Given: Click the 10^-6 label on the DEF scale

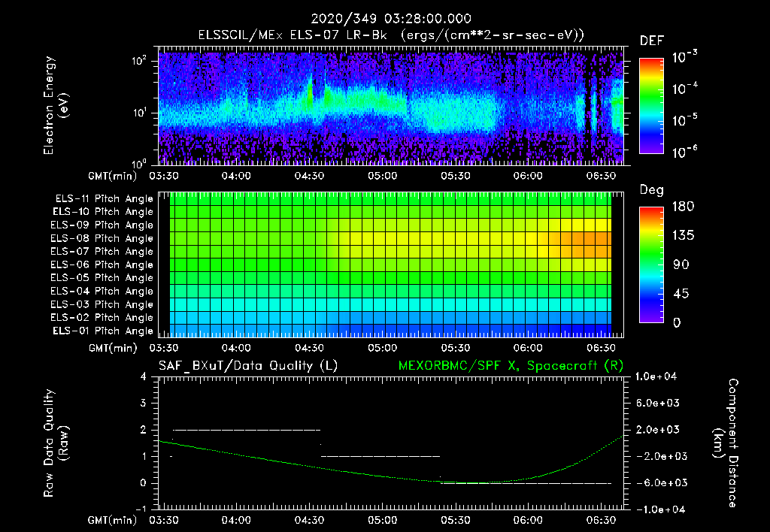Looking at the screenshot, I should pos(684,152).
